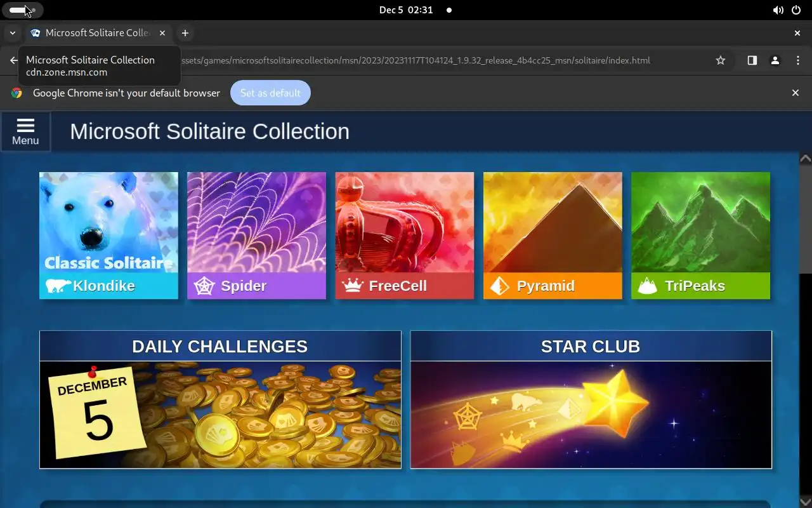The image size is (812, 508).
Task: Click the page scrollbar down arrow
Action: (x=805, y=501)
